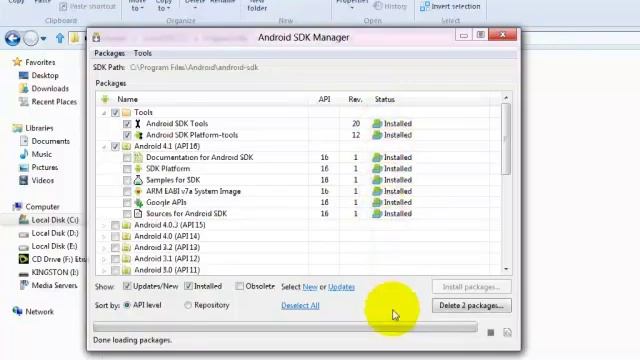Expand the Android 3.0 (API 11) group
This screenshot has width=640, height=360.
pos(104,270)
